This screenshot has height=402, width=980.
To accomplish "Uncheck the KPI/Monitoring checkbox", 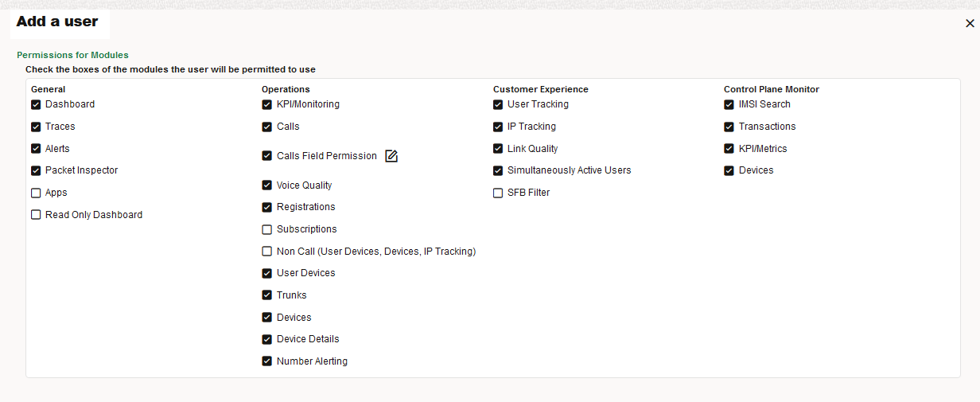I will 267,104.
